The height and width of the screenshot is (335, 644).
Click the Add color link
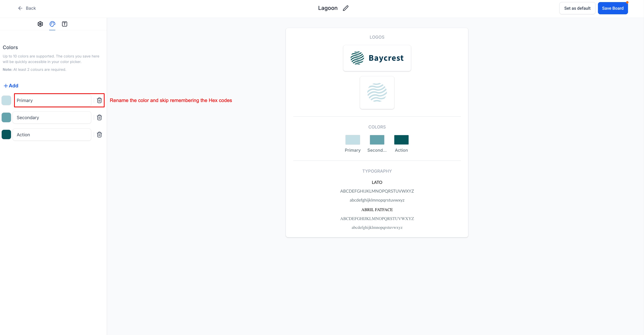(11, 86)
